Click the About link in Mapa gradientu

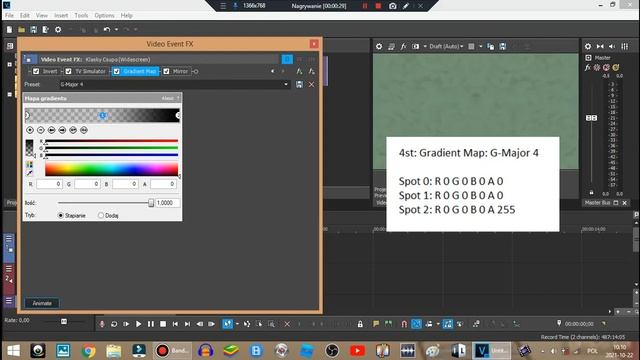tap(167, 98)
